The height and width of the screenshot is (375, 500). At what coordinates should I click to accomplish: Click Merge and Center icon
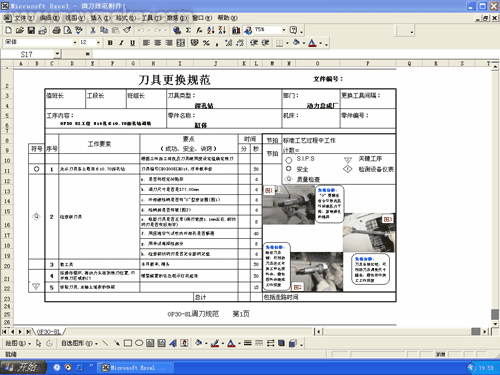click(x=181, y=43)
